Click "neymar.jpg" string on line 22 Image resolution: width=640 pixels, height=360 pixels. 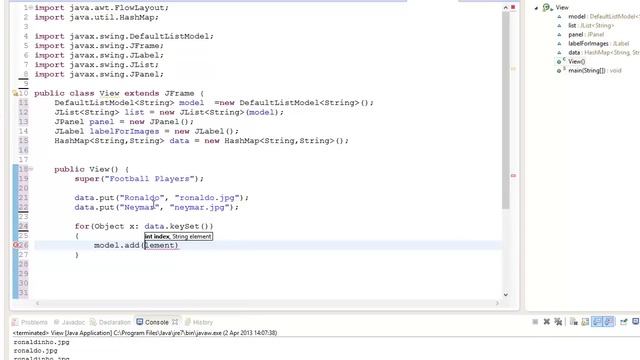point(200,207)
